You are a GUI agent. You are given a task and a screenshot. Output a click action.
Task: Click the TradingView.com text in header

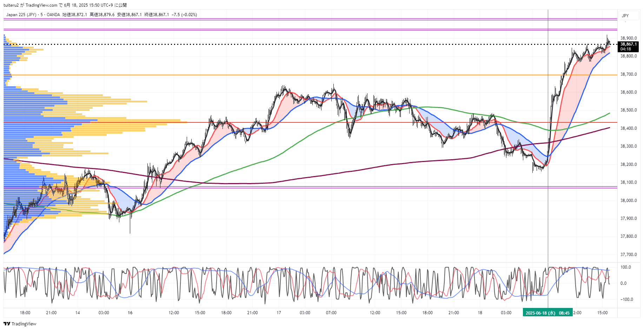click(41, 5)
